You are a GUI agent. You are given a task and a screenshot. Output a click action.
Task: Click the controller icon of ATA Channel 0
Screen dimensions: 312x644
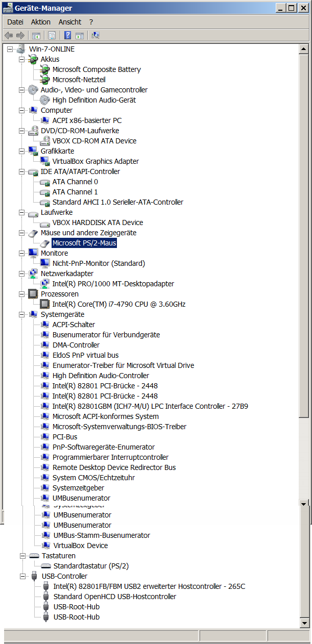click(45, 182)
